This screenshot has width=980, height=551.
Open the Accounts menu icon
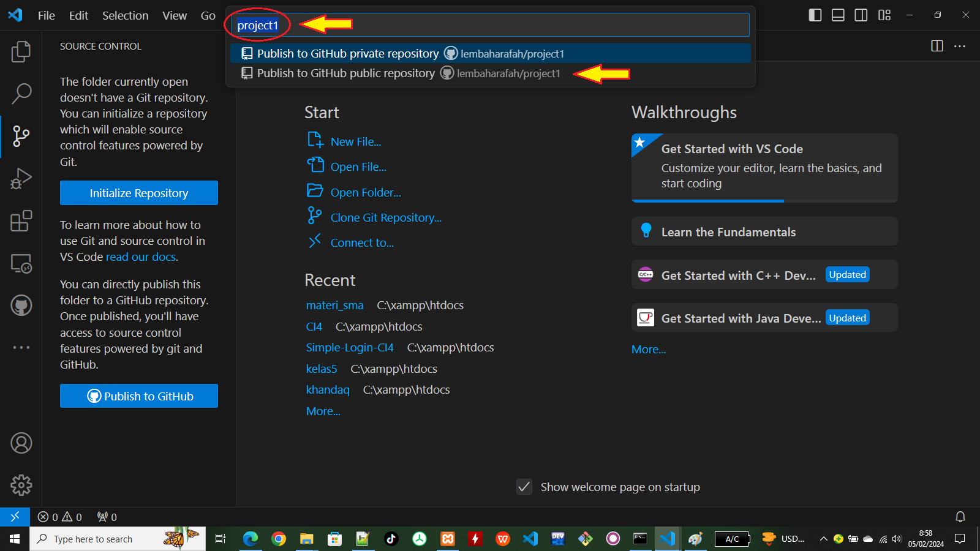coord(21,443)
